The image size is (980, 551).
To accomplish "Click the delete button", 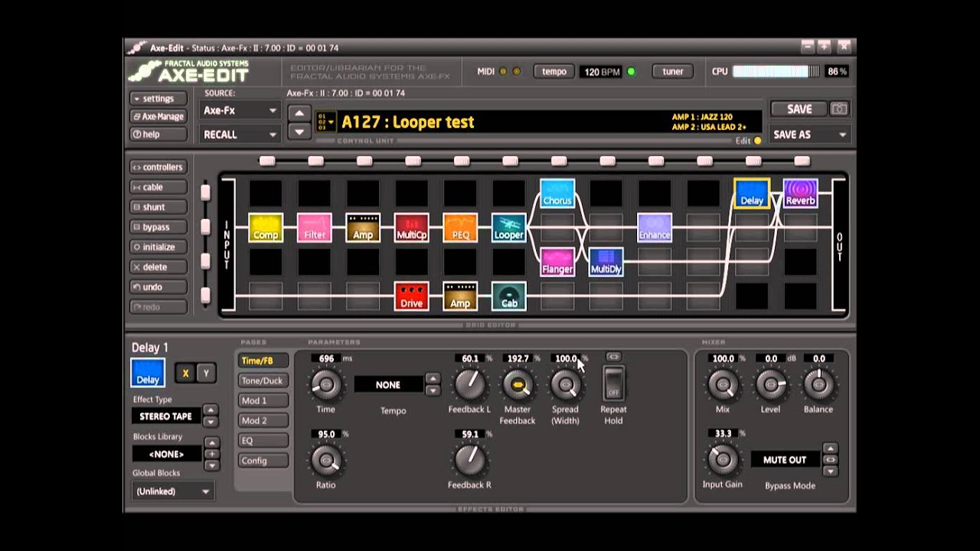I will (x=158, y=267).
